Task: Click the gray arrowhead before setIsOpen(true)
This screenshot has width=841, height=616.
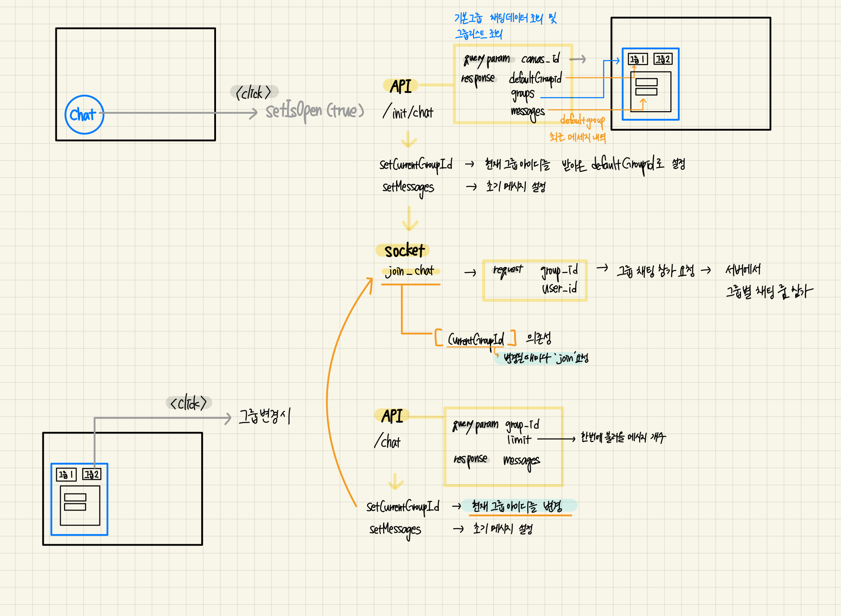Action: point(254,113)
